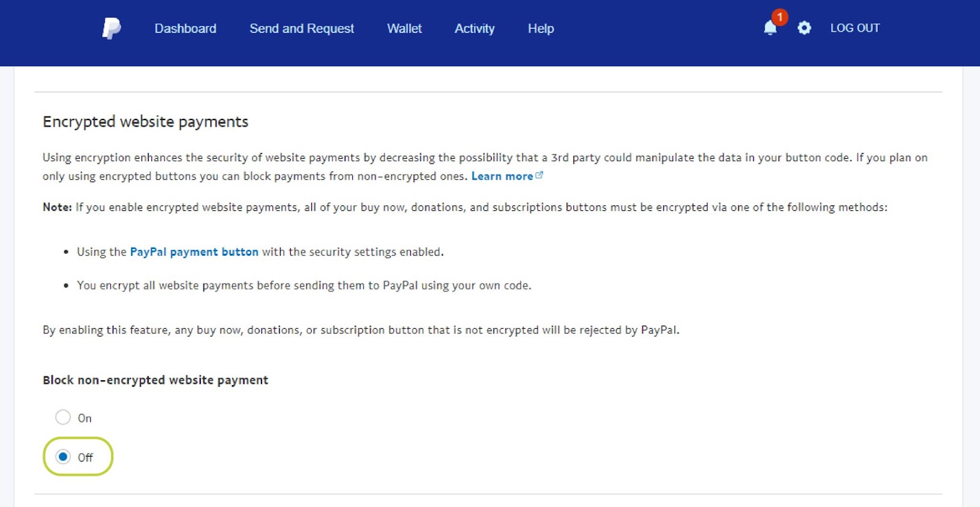980x507 pixels.
Task: Click the LOG OUT link
Action: click(855, 28)
